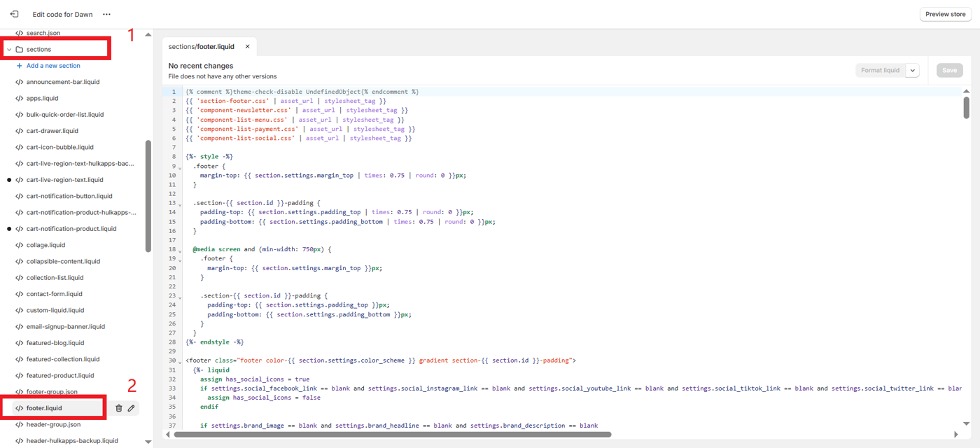
Task: Open cart-drawer.liquid file
Action: tap(52, 131)
